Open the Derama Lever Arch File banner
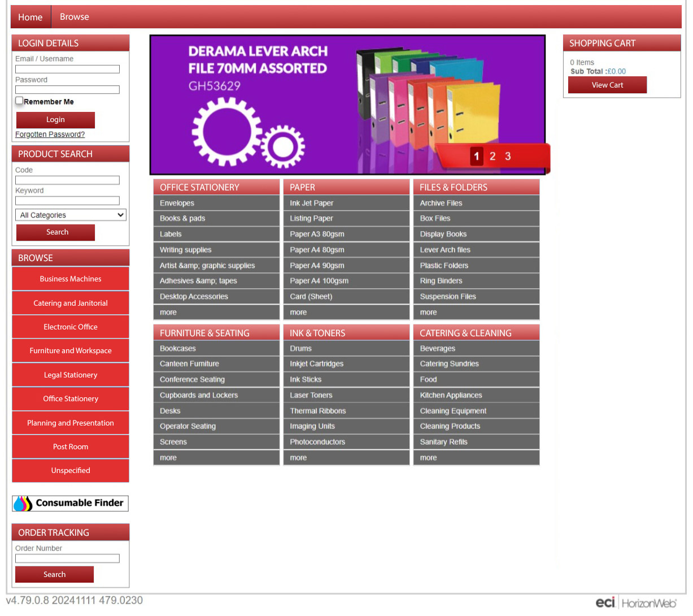The image size is (693, 616). (x=347, y=105)
